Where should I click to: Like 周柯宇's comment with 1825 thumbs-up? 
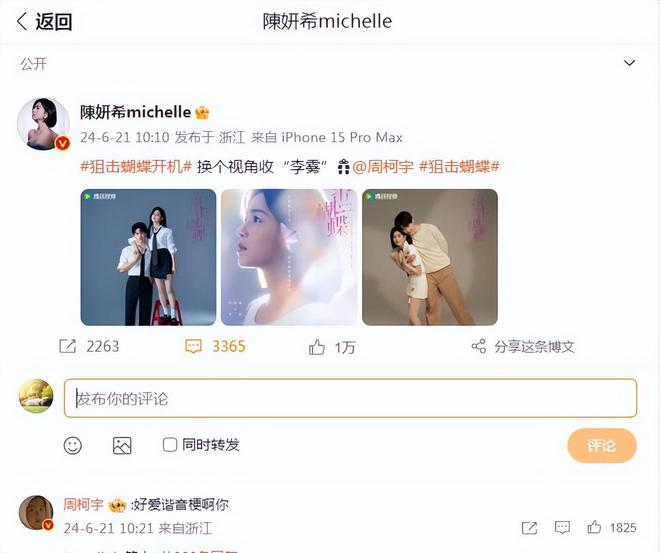[x=594, y=527]
